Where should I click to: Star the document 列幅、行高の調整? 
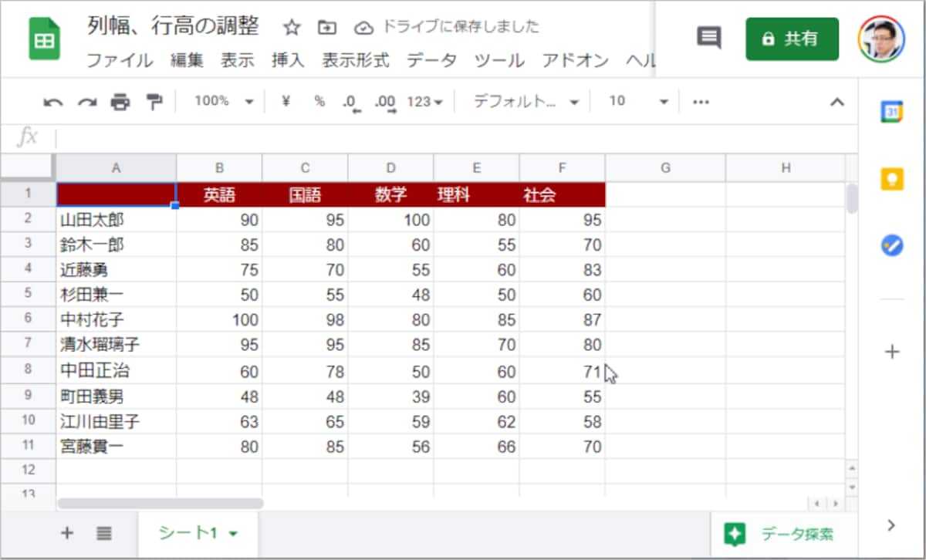(x=291, y=28)
